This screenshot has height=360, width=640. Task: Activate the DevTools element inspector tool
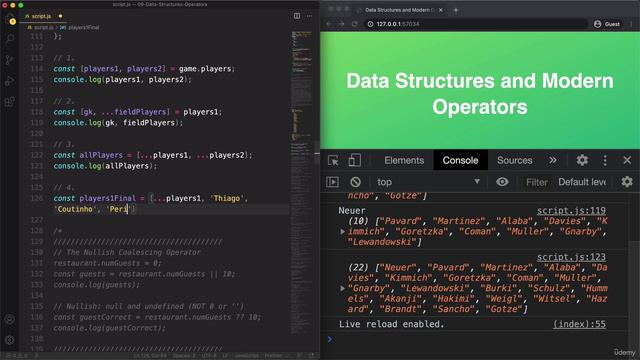pyautogui.click(x=333, y=160)
